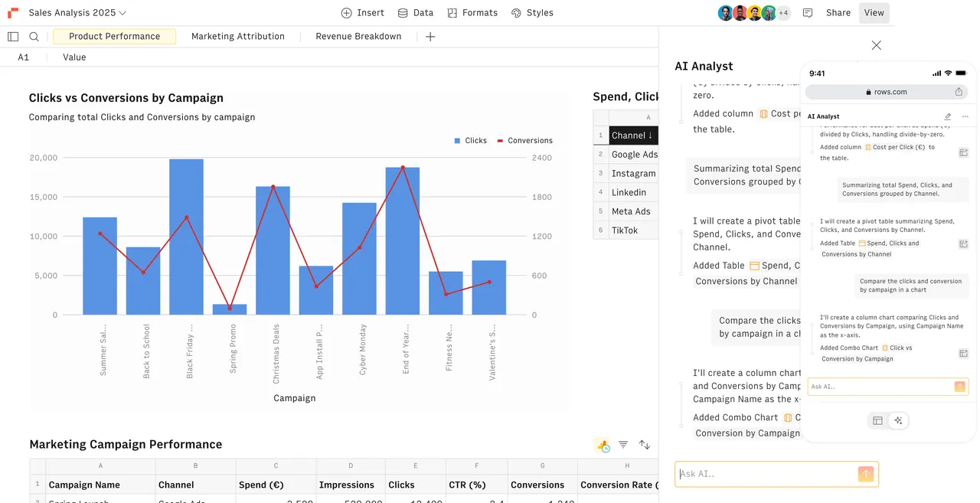Click the search magnifier icon
This screenshot has width=980, height=503.
click(x=34, y=37)
